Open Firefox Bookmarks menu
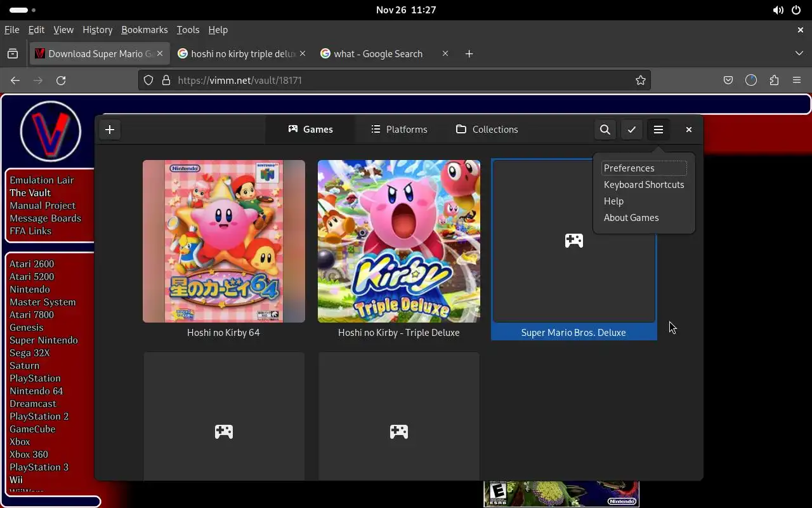The width and height of the screenshot is (812, 508). point(145,30)
